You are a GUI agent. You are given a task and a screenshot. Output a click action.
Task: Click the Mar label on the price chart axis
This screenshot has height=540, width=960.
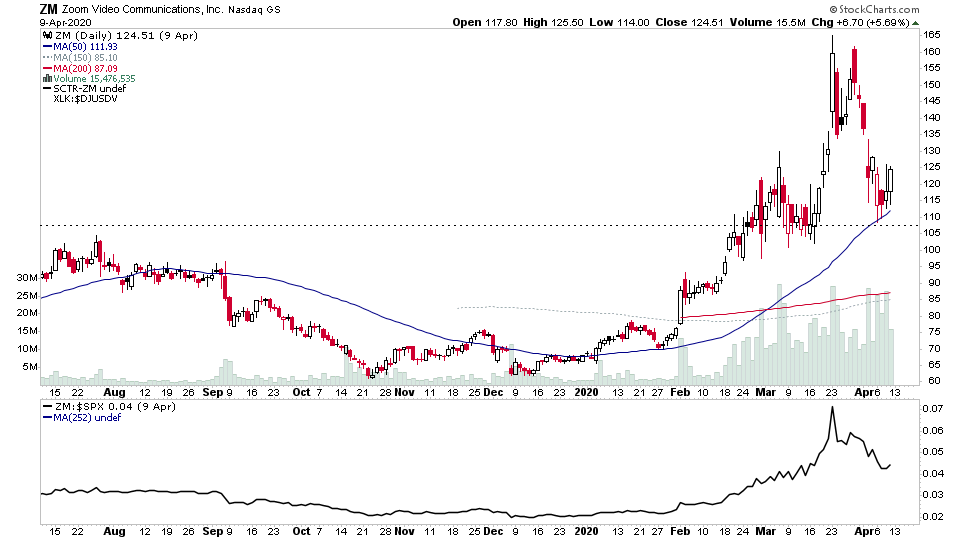pos(765,392)
